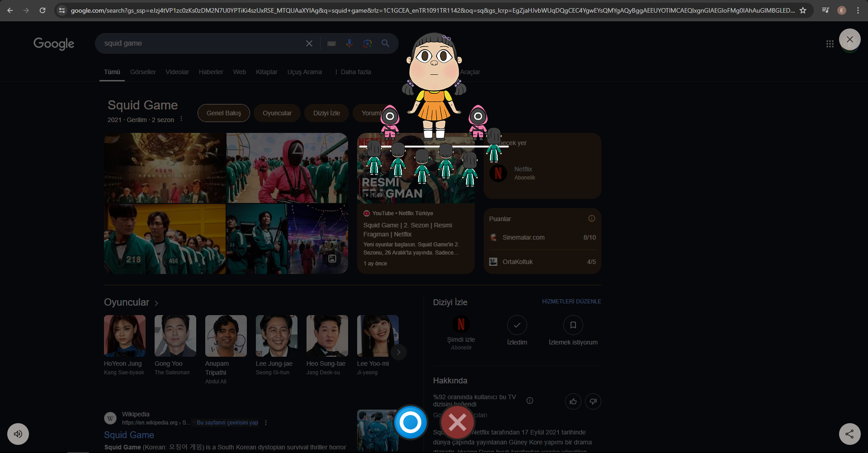
Task: Open Lee Jung-jae cast photo
Action: [x=277, y=336]
